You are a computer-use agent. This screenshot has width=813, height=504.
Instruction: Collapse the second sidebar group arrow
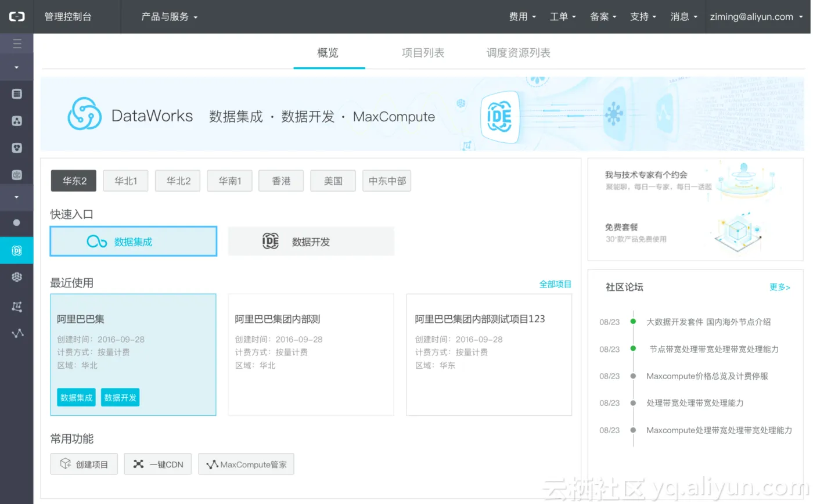[x=16, y=197]
